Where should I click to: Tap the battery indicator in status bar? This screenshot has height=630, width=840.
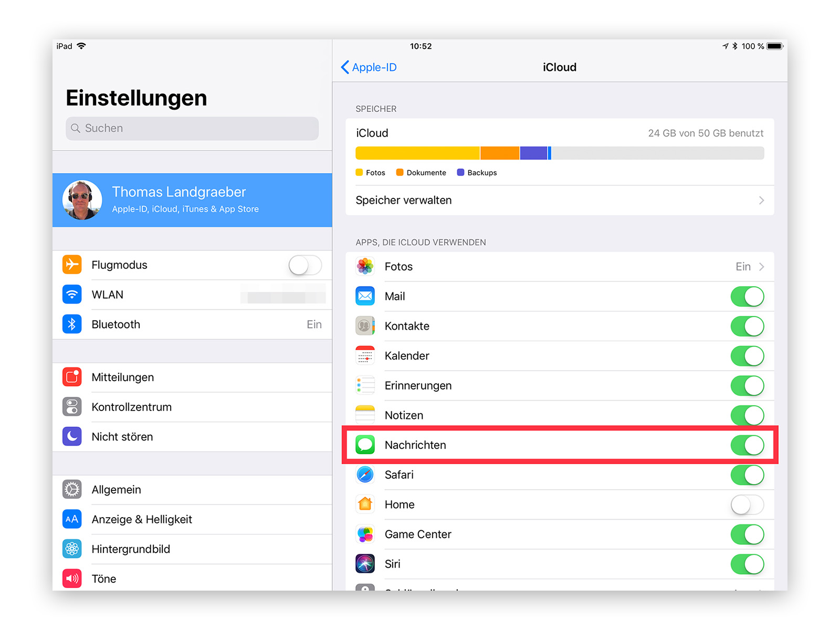(775, 46)
